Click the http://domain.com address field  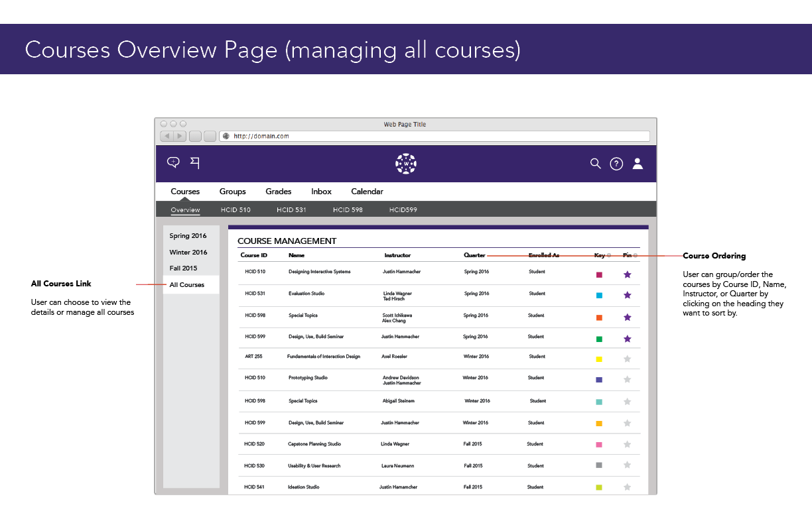(x=435, y=136)
